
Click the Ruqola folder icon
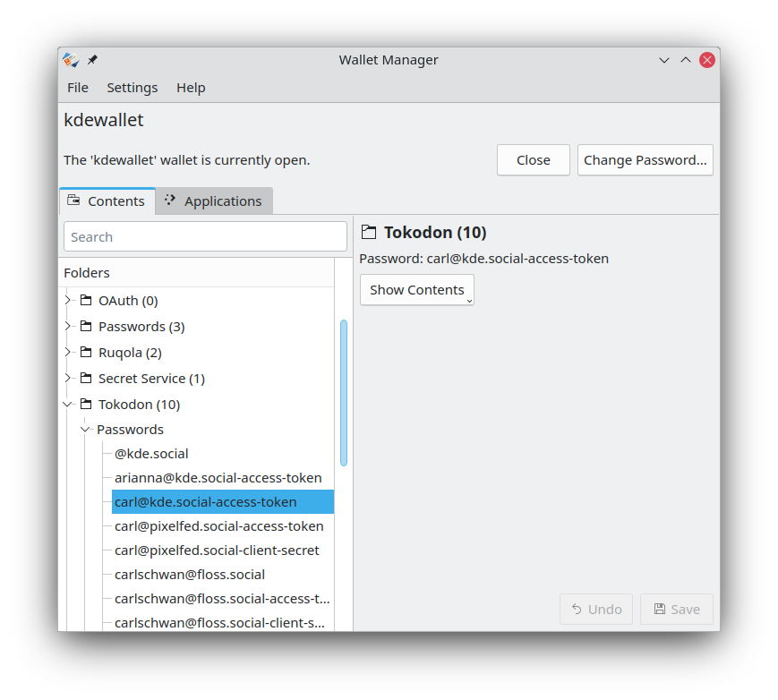86,353
